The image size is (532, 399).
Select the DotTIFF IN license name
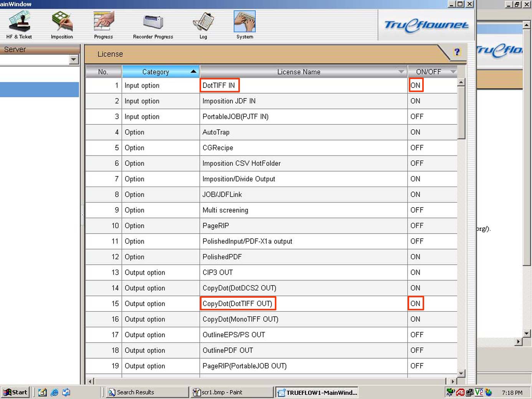pos(219,85)
